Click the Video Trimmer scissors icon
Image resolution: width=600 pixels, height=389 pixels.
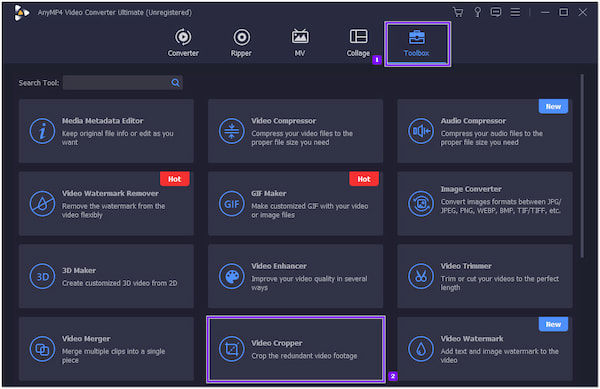pyautogui.click(x=421, y=276)
